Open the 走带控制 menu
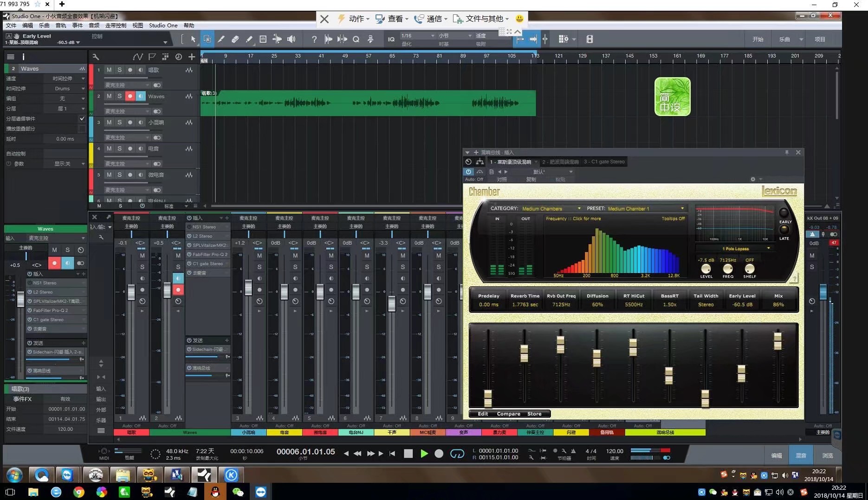868x500 pixels. click(x=116, y=26)
